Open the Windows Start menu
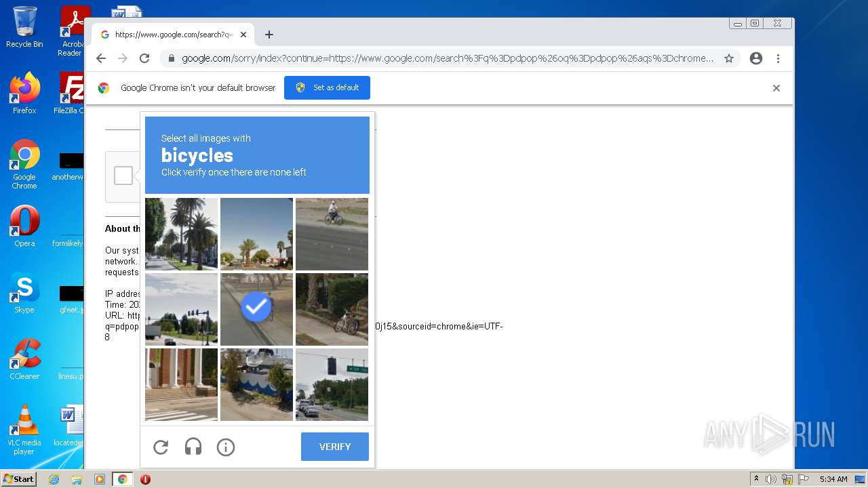 [18, 479]
